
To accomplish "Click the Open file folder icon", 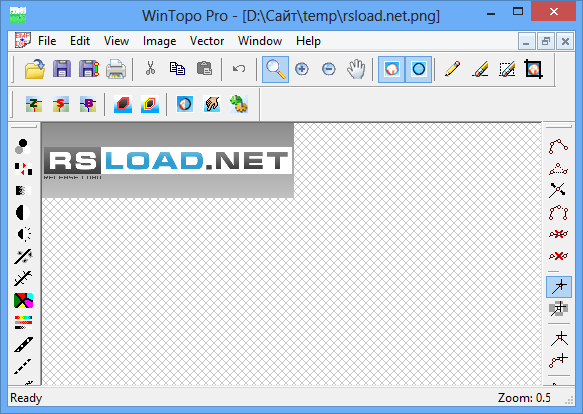I will pos(35,69).
